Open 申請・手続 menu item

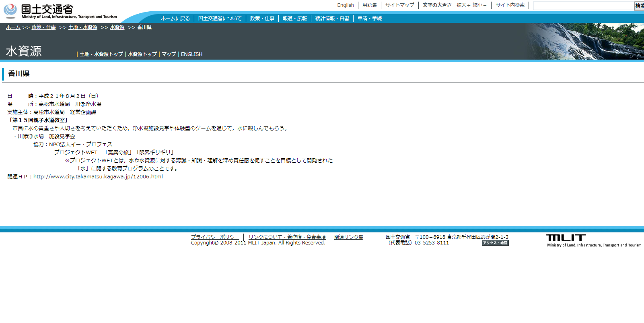(x=370, y=19)
